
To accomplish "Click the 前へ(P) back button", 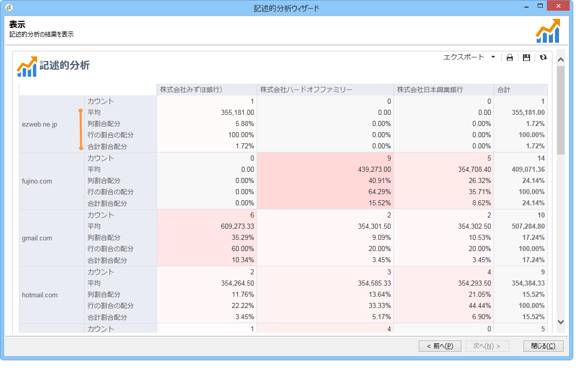I will 440,346.
